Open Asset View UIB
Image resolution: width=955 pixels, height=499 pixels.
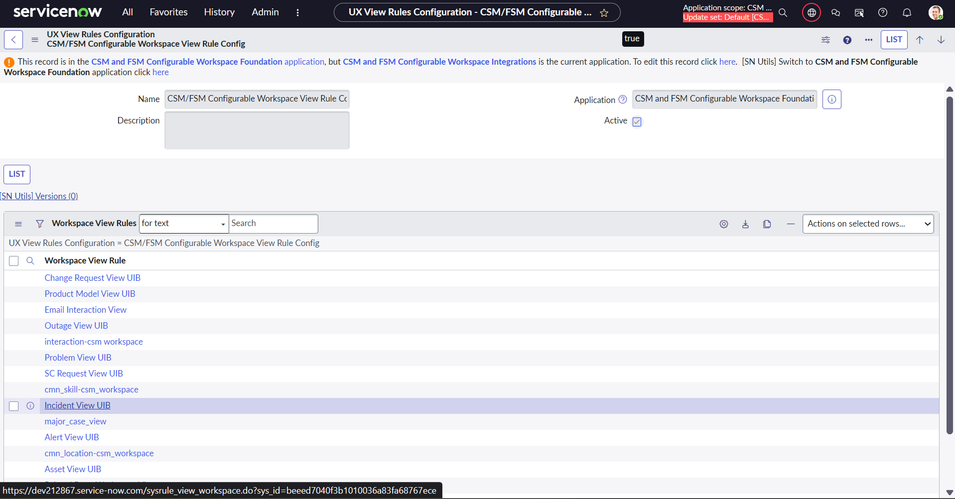[x=73, y=469]
